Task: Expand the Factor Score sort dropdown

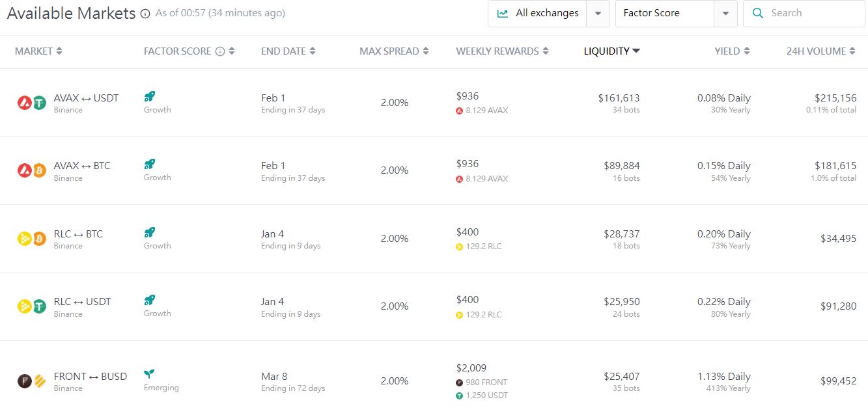Action: click(725, 14)
